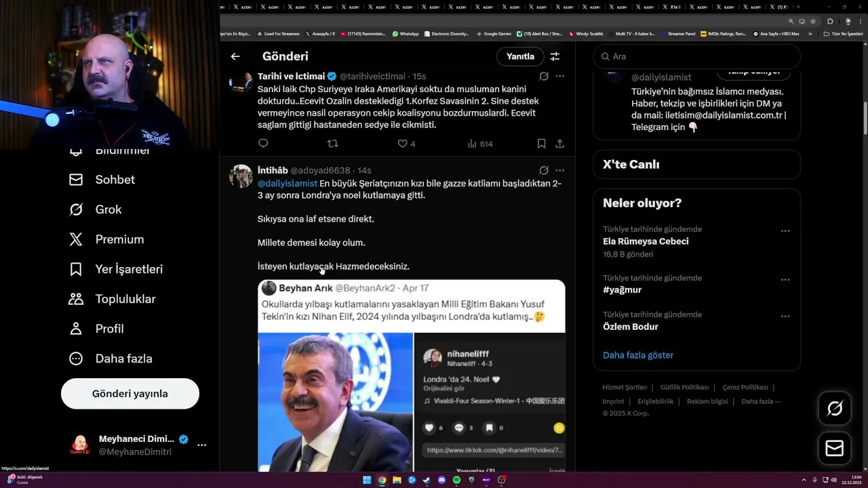Image resolution: width=868 pixels, height=488 pixels.
Task: Open Çerez Politikası footer link
Action: (x=745, y=388)
